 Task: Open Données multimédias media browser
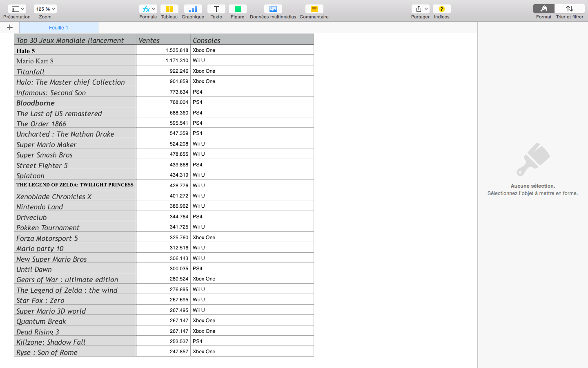pos(273,9)
